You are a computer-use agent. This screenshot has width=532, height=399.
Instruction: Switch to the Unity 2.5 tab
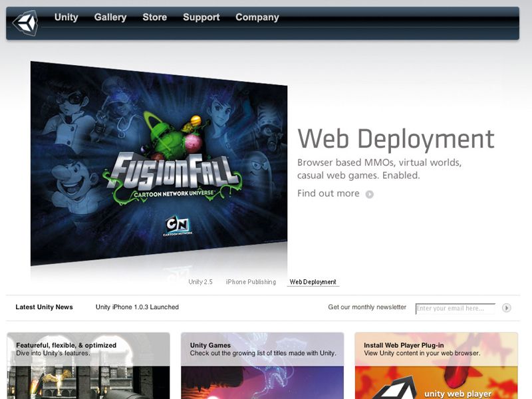point(200,281)
